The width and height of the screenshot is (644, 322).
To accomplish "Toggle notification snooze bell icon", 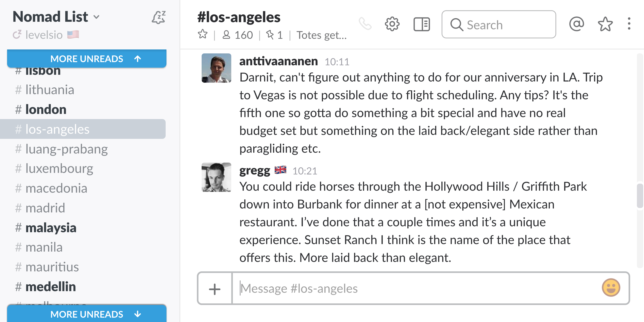I will click(x=159, y=18).
